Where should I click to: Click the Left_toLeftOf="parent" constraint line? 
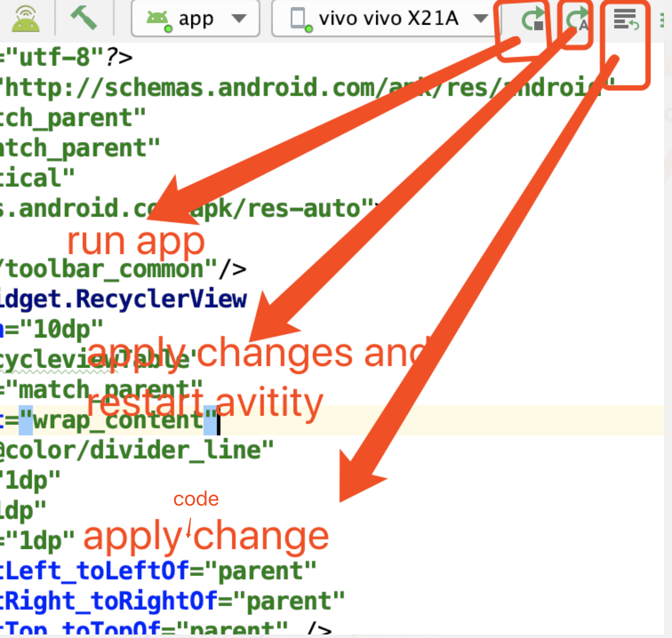coord(158,571)
